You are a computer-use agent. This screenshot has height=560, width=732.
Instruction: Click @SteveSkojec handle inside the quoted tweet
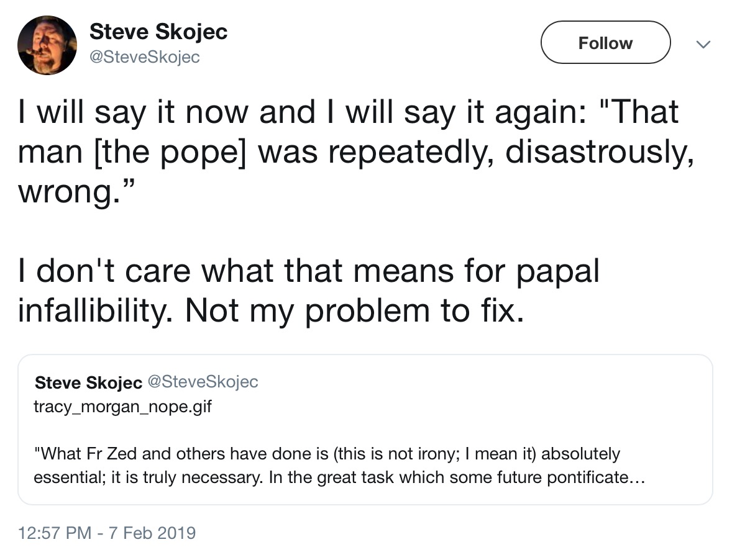tap(201, 382)
